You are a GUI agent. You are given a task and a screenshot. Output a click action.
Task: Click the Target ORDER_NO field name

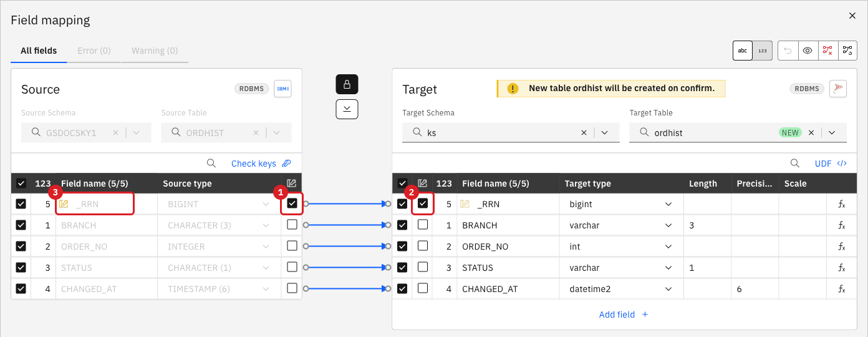(485, 247)
